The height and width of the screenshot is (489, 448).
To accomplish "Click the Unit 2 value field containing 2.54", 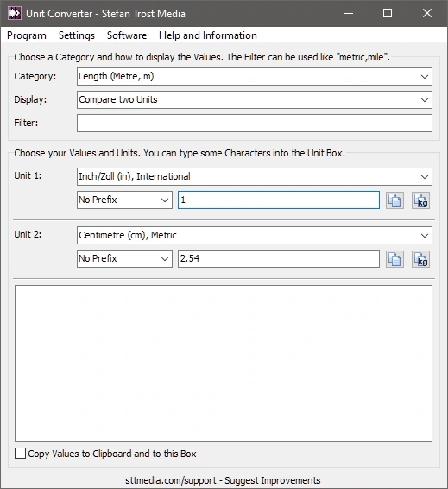I will pos(279,258).
